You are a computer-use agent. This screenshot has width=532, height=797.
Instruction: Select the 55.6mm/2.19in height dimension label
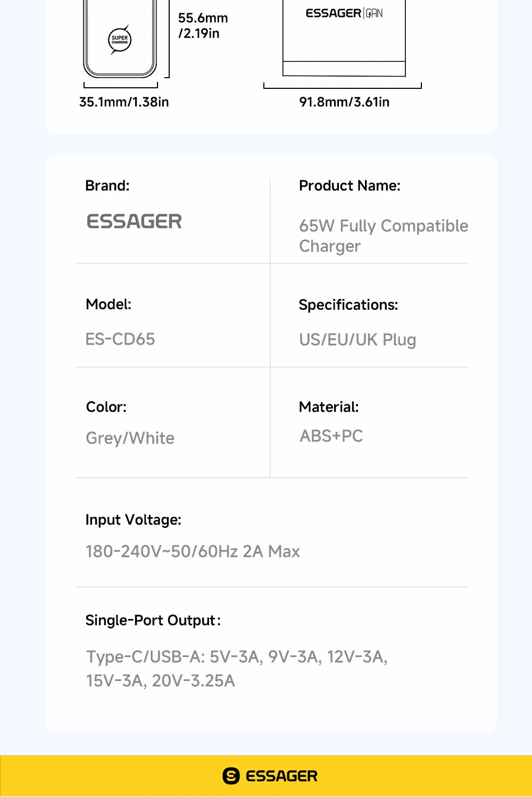tap(203, 26)
